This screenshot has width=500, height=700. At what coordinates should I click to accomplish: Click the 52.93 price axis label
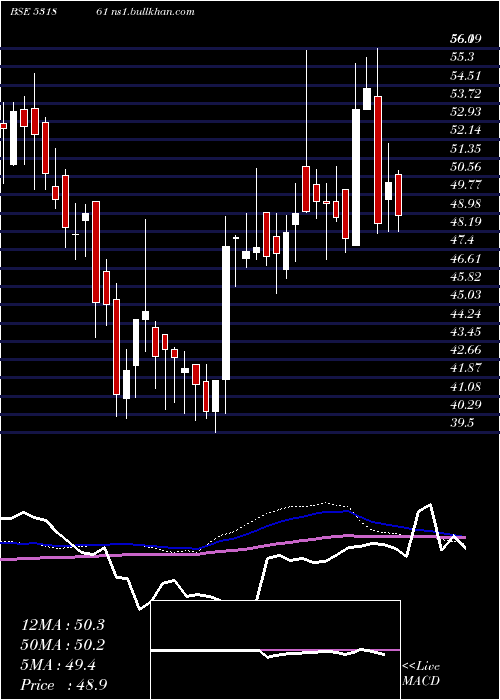(x=465, y=112)
